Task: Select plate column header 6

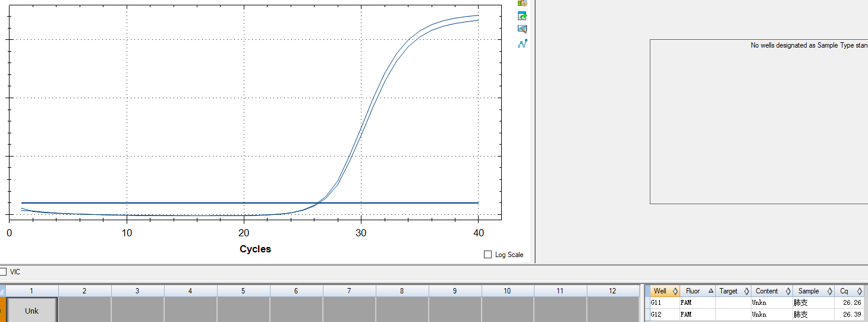Action: click(296, 291)
